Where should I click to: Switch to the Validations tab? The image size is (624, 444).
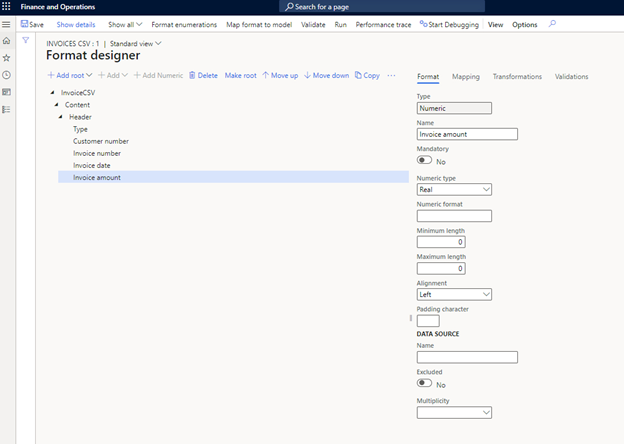coord(571,77)
